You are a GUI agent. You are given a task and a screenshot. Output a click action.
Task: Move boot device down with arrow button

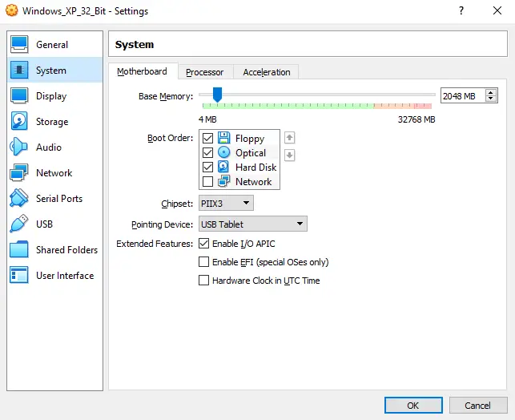pyautogui.click(x=289, y=155)
